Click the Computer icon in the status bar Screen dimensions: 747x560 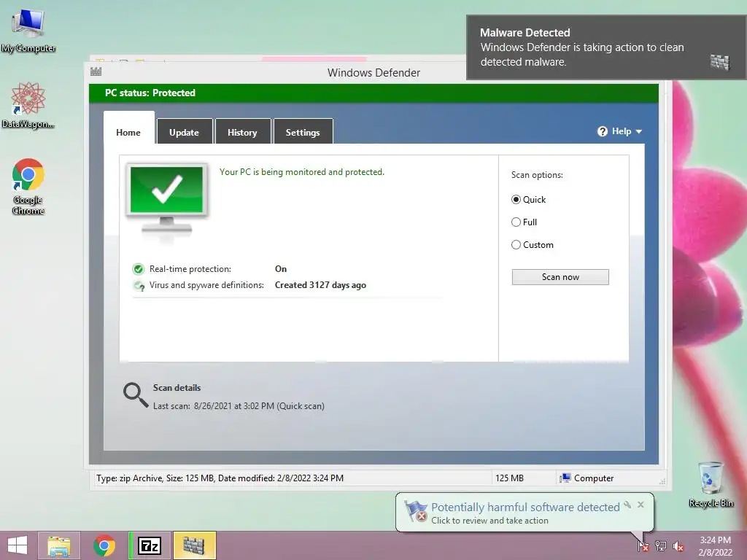tap(565, 478)
